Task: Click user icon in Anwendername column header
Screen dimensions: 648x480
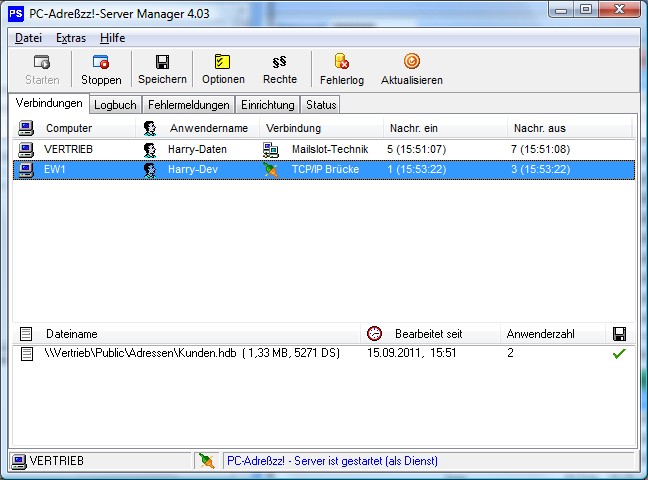Action: 150,128
